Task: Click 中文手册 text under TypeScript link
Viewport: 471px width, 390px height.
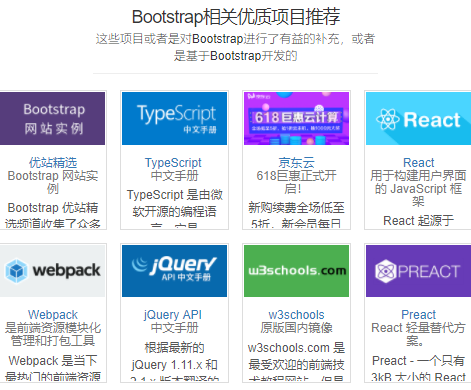Action: point(174,176)
